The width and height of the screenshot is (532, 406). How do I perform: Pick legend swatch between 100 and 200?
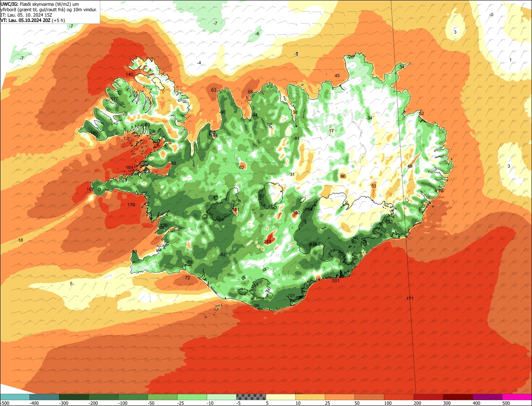[399, 397]
